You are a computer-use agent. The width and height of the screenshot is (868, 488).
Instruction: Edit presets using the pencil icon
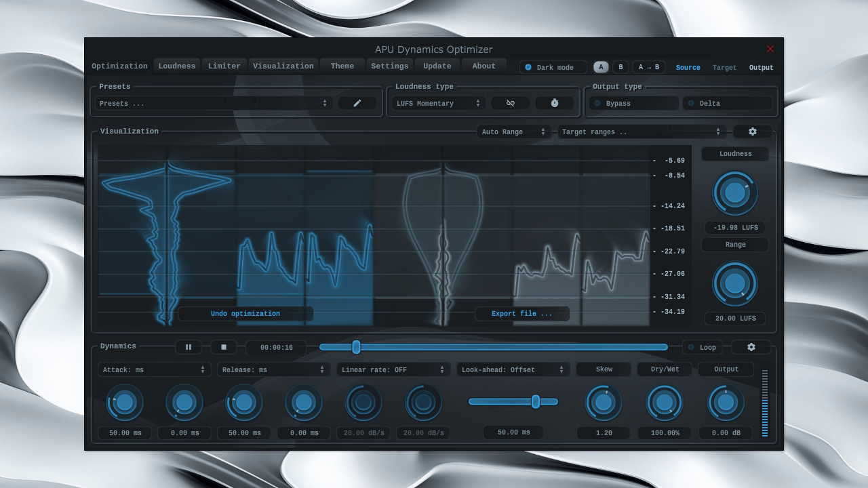coord(357,103)
